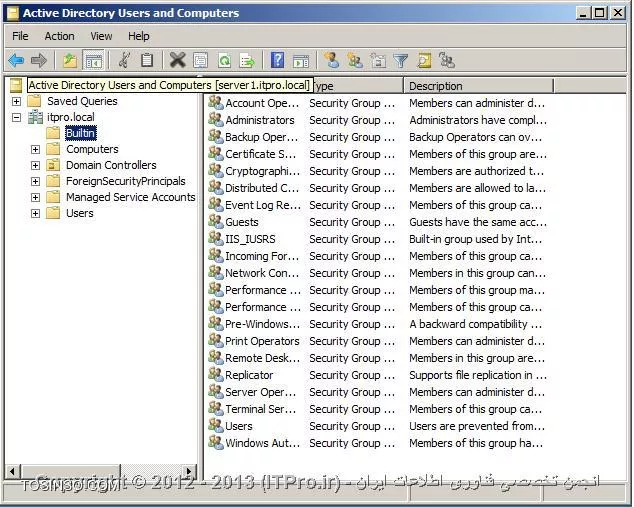Click the clipboard Copy toolbar icon
634x507 pixels.
pyautogui.click(x=147, y=61)
